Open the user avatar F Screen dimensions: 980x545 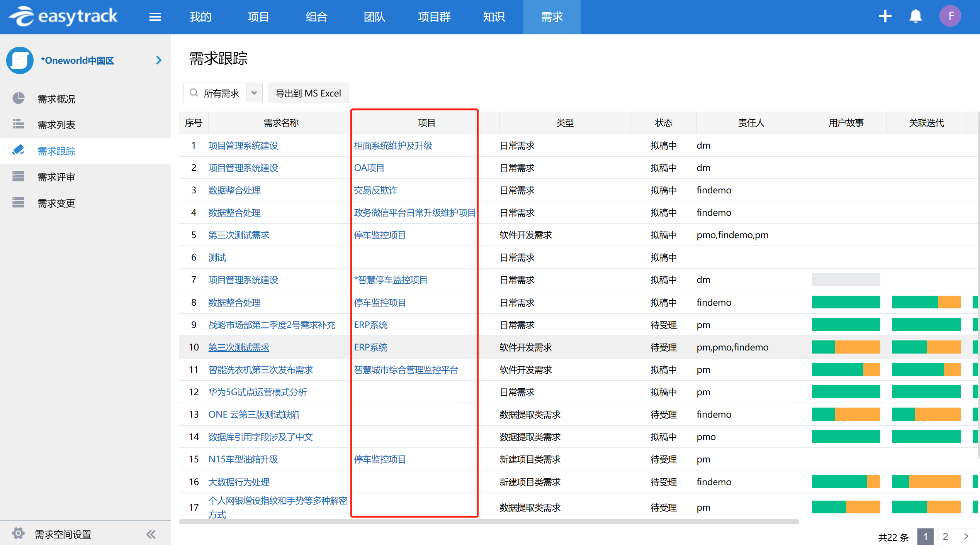[950, 16]
